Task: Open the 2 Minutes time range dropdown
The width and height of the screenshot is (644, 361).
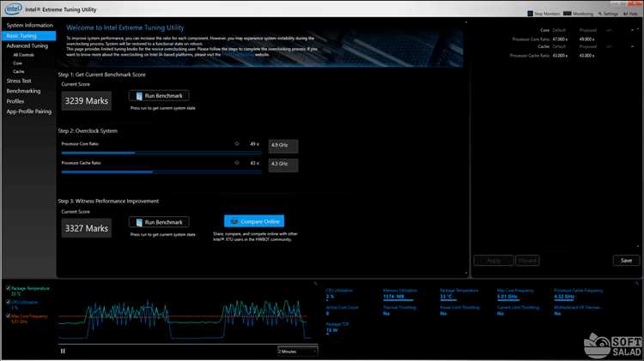Action: pos(297,352)
